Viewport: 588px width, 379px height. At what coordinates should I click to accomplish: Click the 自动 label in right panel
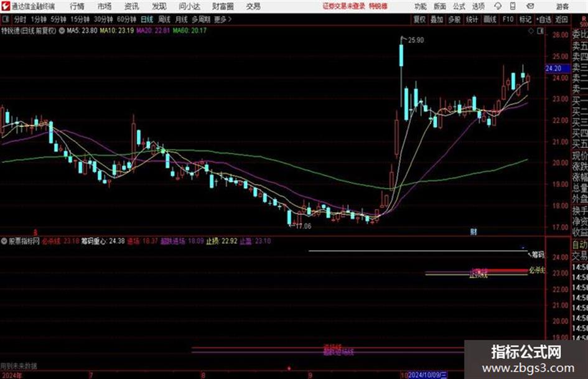point(580,245)
